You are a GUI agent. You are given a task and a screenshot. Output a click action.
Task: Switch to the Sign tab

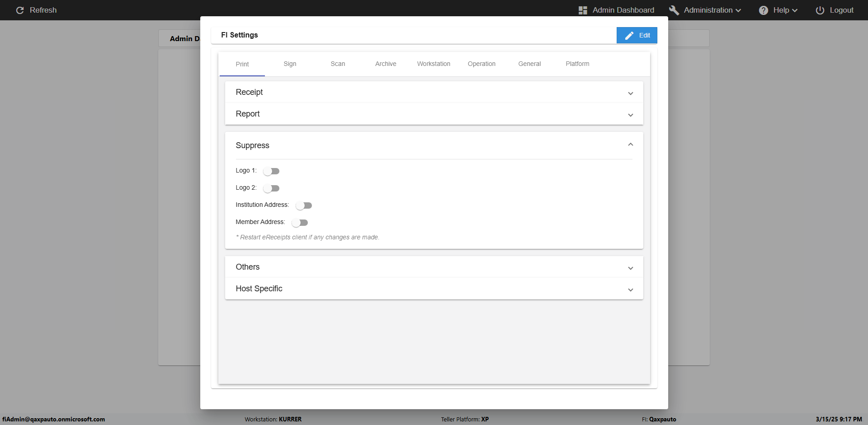coord(290,64)
